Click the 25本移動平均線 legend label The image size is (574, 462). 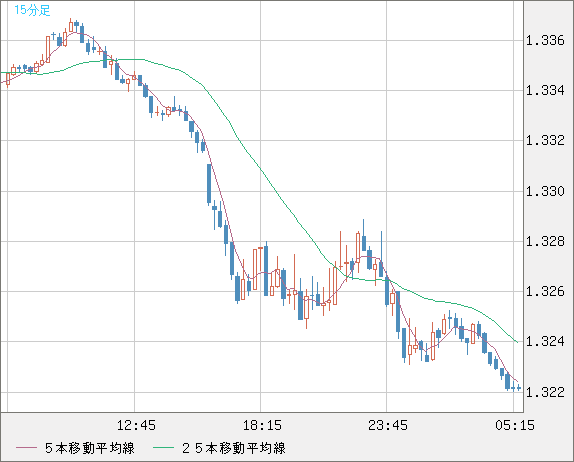pos(234,448)
